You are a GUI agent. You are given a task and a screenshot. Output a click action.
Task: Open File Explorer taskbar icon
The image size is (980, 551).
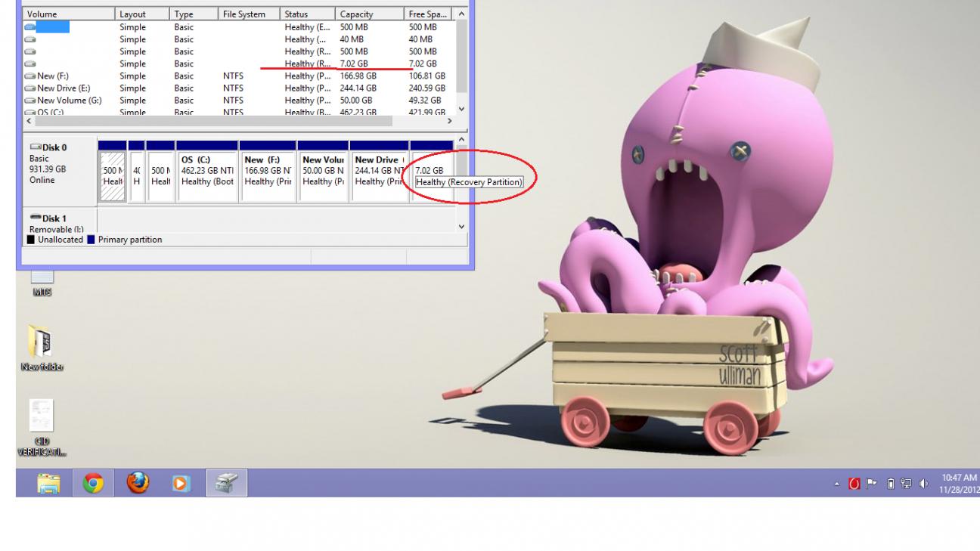tap(49, 483)
